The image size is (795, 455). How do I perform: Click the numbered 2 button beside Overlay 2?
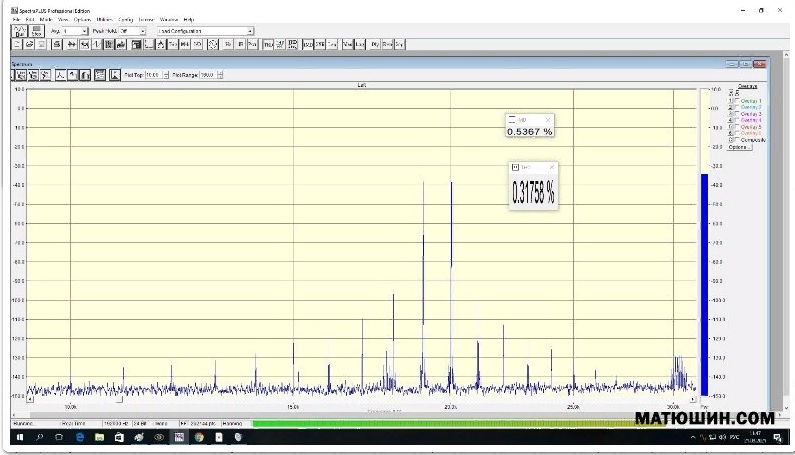730,107
